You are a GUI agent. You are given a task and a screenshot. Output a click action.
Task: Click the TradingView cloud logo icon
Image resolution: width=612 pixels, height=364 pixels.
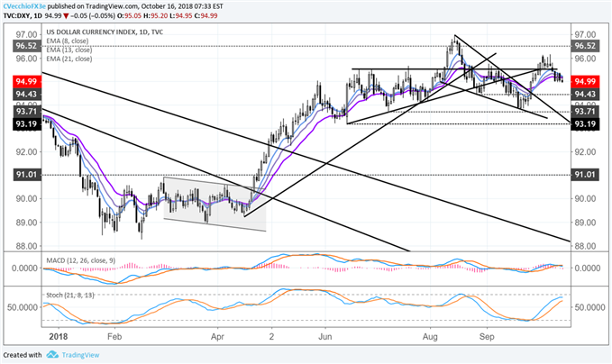pyautogui.click(x=52, y=355)
